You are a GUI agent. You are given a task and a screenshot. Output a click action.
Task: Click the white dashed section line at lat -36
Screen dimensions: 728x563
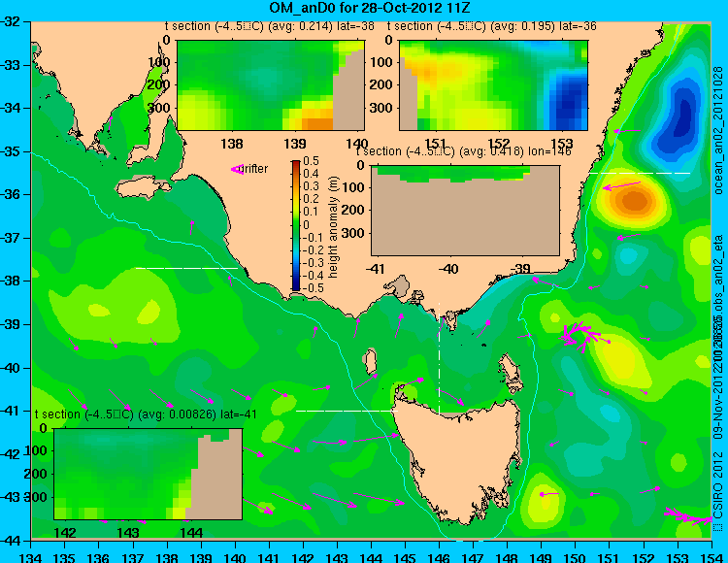click(640, 173)
